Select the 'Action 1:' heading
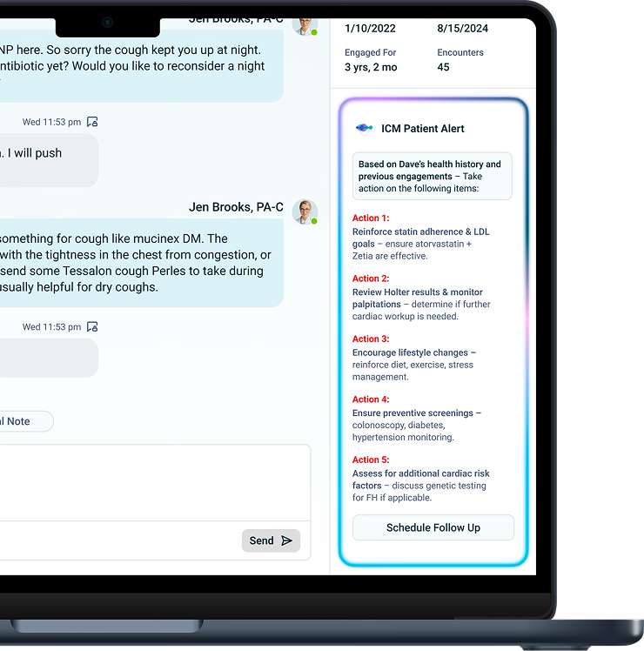The image size is (644, 651). click(371, 218)
